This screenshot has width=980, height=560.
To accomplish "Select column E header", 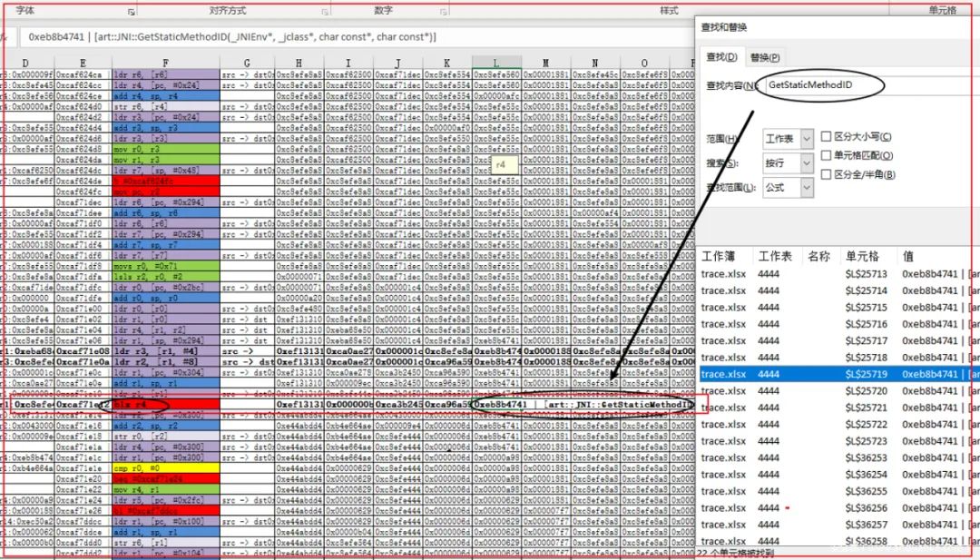I will click(83, 63).
